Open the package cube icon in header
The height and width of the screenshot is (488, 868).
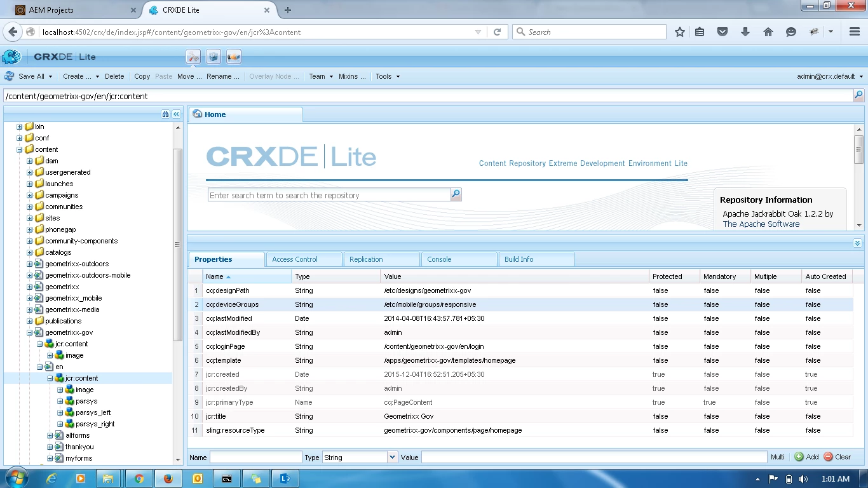[214, 57]
